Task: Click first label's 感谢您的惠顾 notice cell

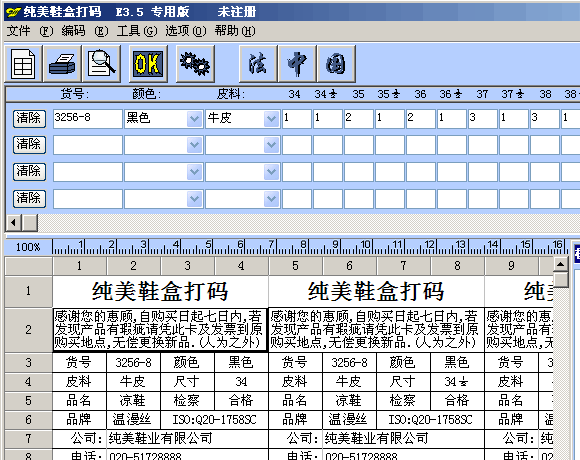Action: 160,329
